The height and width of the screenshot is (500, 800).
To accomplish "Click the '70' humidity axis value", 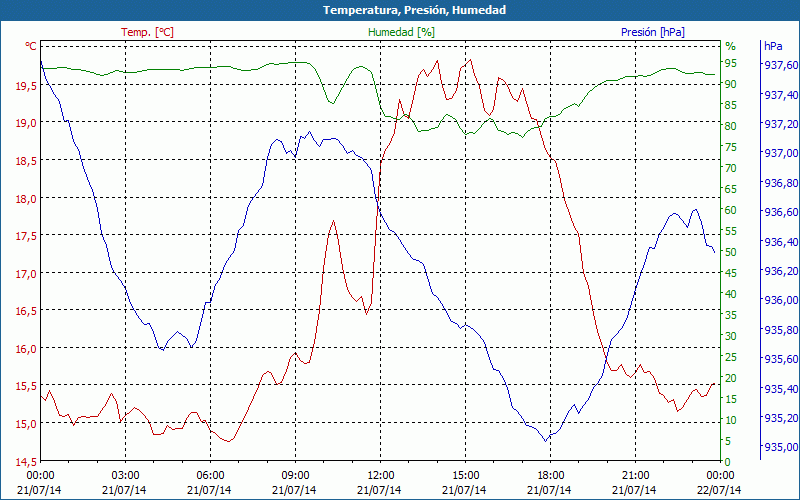I will (x=731, y=168).
